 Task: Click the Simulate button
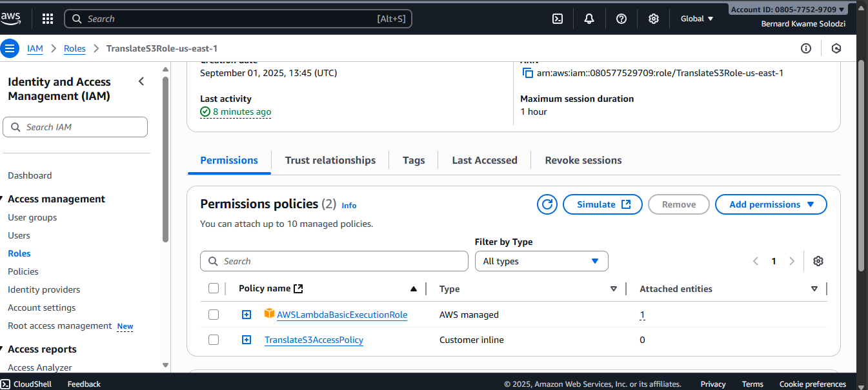click(x=603, y=204)
